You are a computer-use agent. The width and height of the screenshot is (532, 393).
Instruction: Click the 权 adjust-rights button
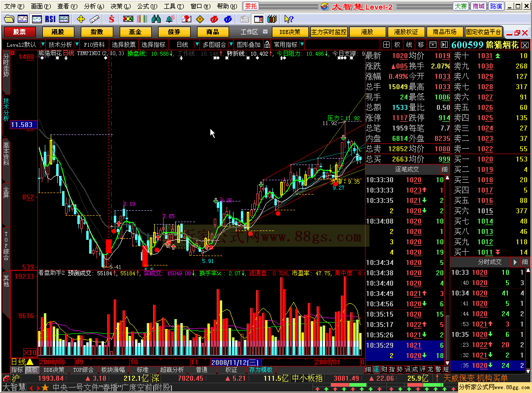point(398,44)
